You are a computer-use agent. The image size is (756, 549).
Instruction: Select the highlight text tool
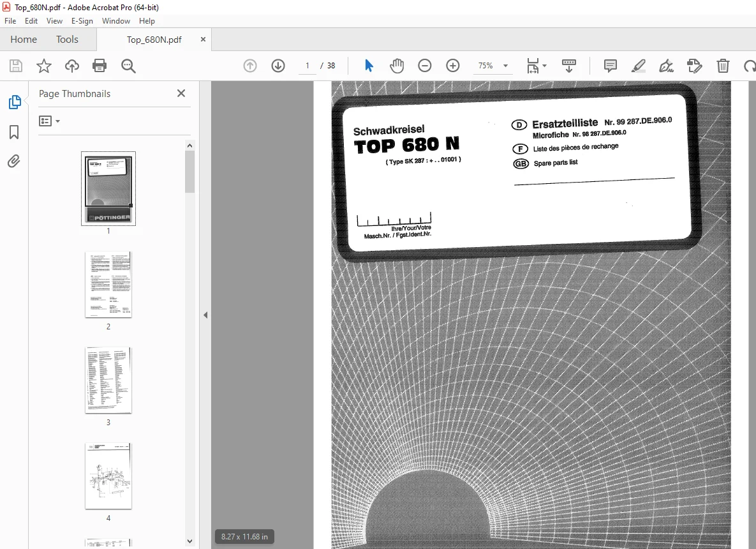639,66
